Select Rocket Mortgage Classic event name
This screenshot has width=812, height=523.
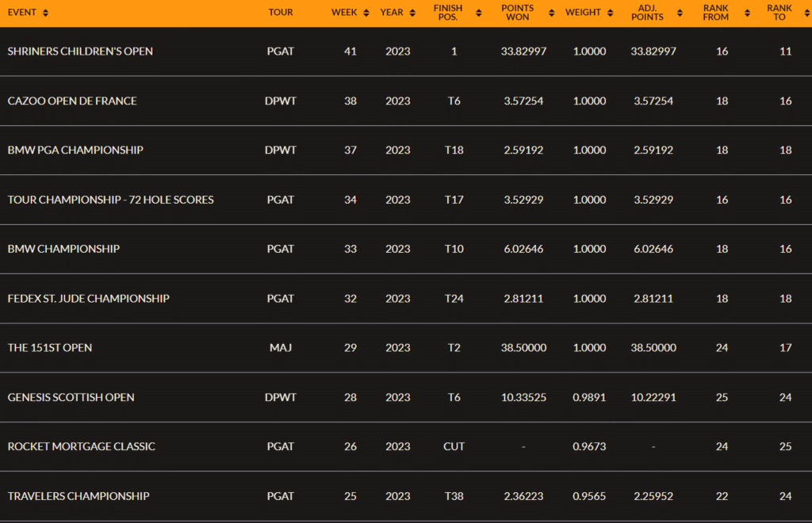coord(82,446)
